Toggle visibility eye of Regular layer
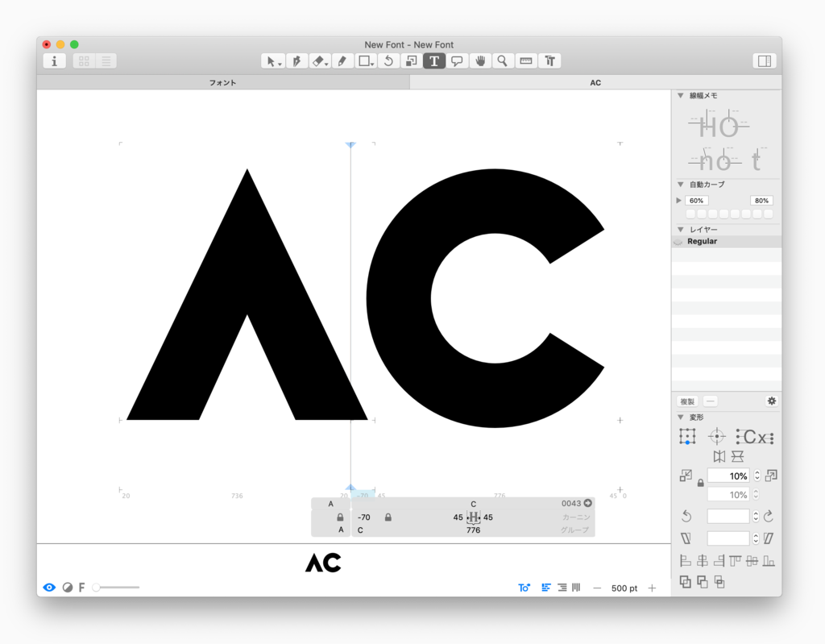Screen dimensions: 825x644 point(678,242)
